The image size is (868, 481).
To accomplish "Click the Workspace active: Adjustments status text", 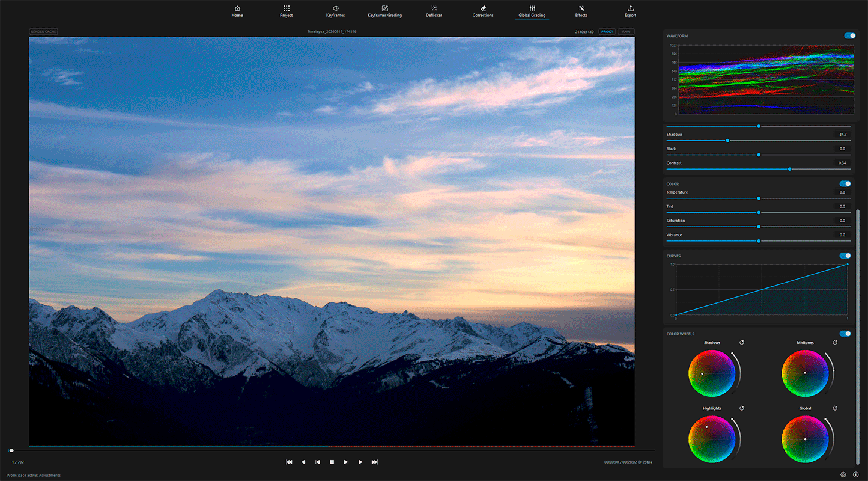I will tap(34, 475).
